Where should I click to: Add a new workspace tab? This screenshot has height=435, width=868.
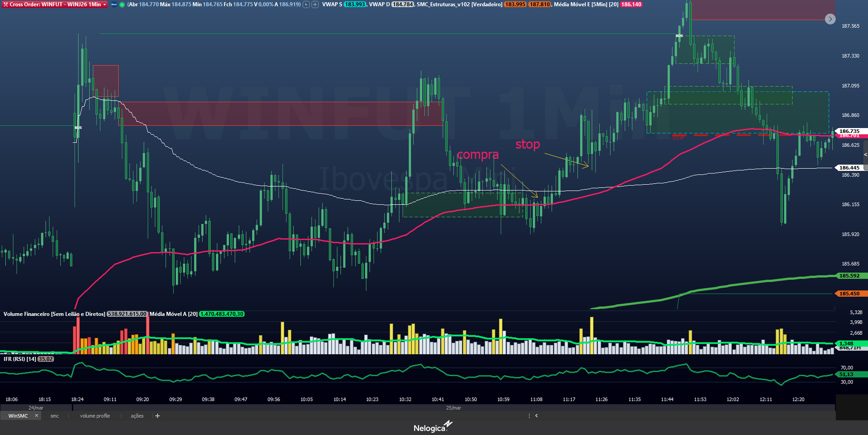tap(158, 416)
